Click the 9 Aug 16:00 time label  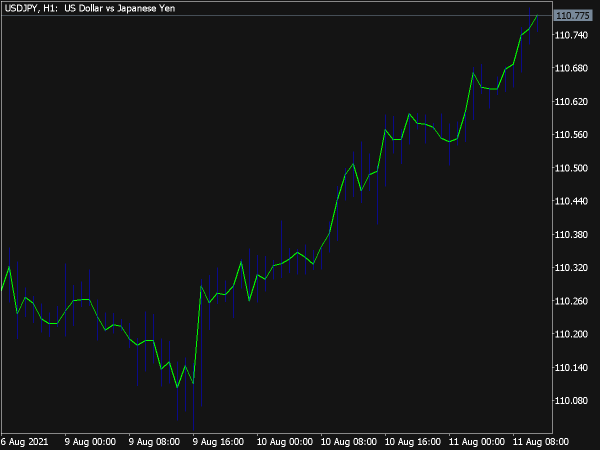(218, 442)
